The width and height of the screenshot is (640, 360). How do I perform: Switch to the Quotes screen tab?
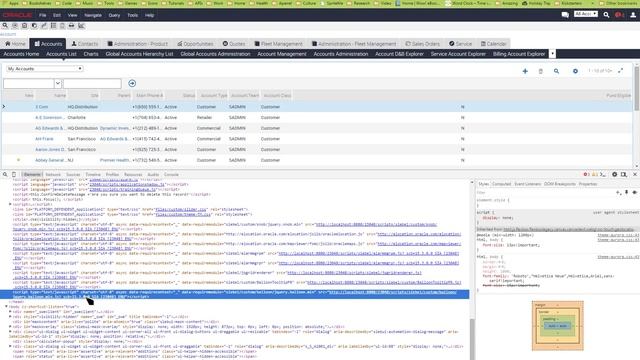point(234,44)
